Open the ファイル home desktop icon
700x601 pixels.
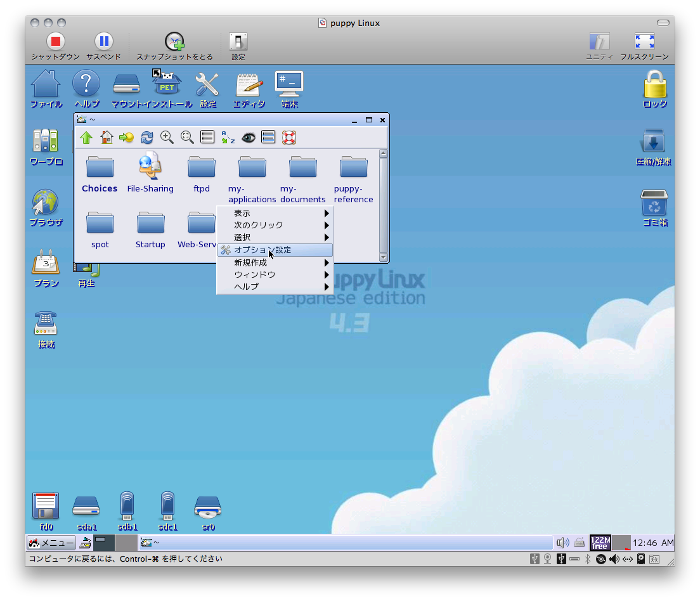click(x=46, y=84)
